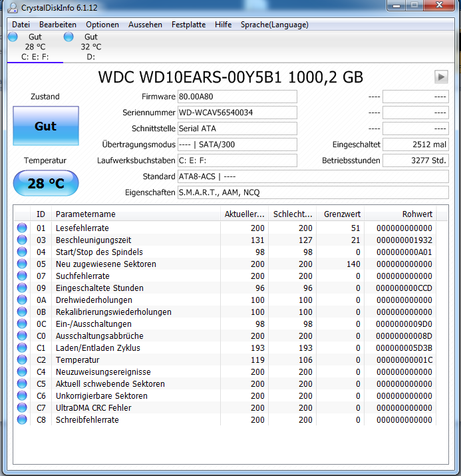Select the Beschleunigungszeit parameter name

click(x=93, y=240)
